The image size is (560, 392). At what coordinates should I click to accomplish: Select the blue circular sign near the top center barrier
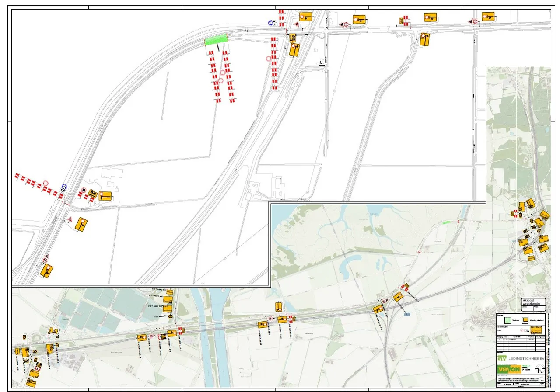(x=271, y=23)
